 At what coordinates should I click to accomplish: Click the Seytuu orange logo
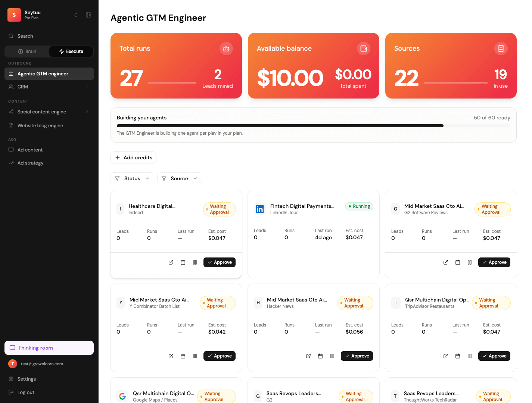coord(14,15)
